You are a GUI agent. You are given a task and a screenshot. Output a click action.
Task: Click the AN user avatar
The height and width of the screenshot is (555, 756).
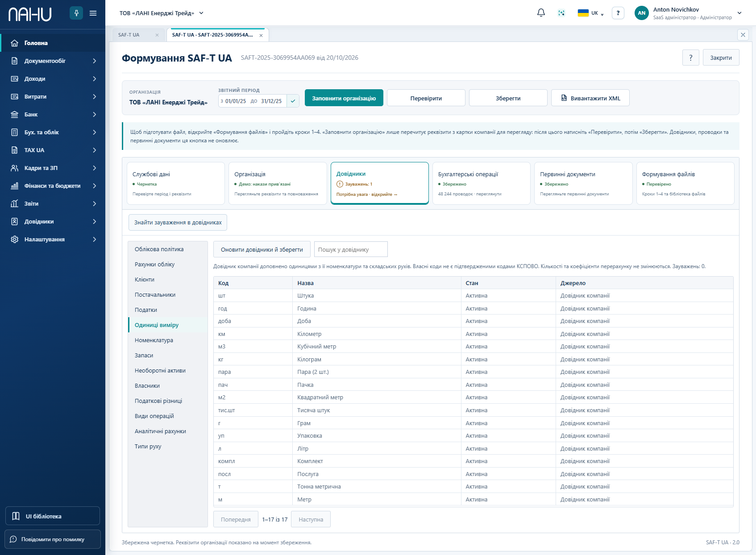pos(642,13)
